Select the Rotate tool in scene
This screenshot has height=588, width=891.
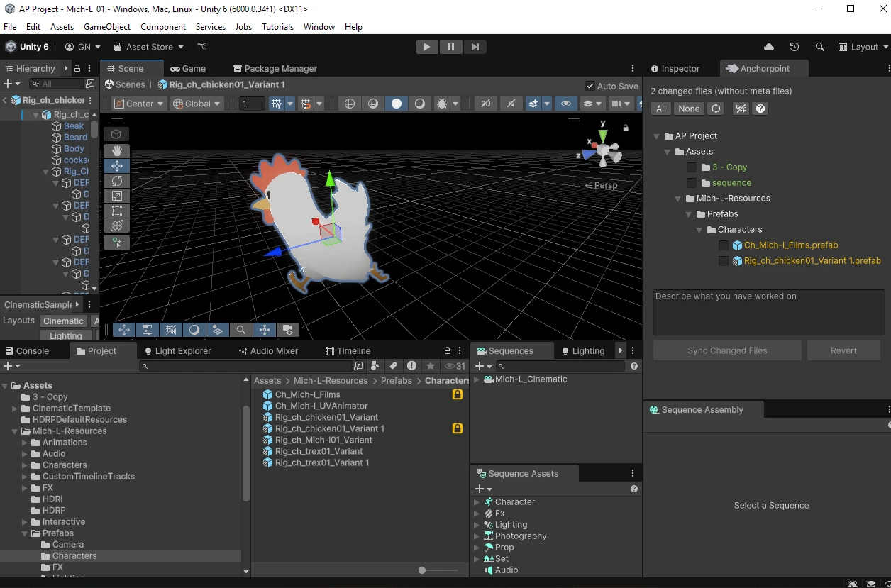click(116, 181)
